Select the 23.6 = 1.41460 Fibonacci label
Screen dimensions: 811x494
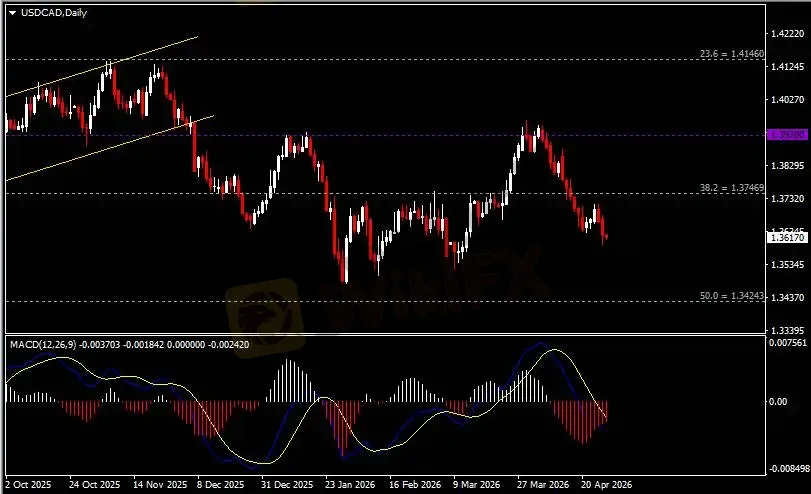(x=732, y=53)
